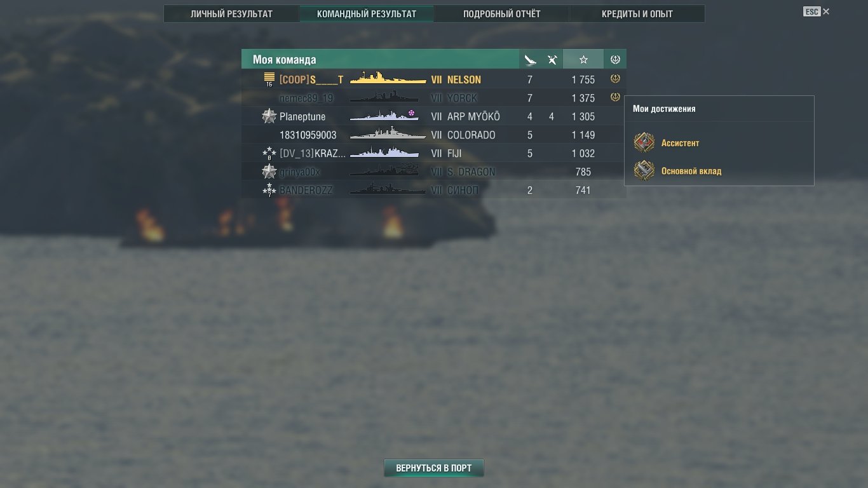
Task: Open the ЛИЧНЫЙ РЕЗУЛЬТАТ tab
Action: point(231,14)
